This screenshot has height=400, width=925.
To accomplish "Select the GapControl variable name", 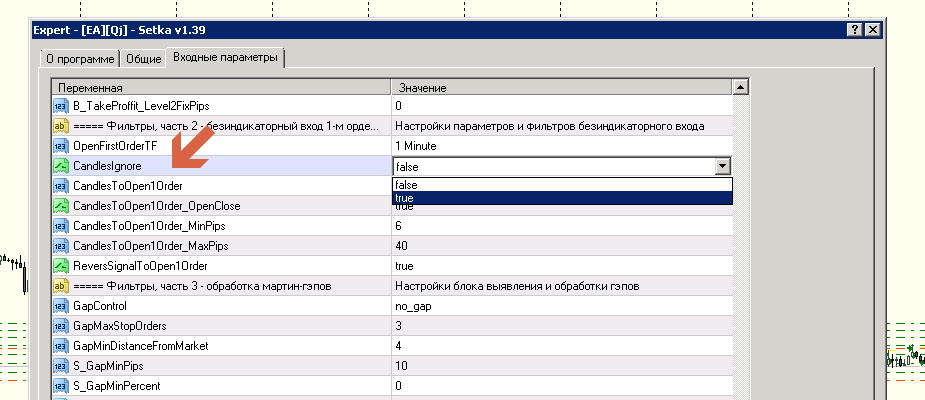I will pyautogui.click(x=99, y=306).
